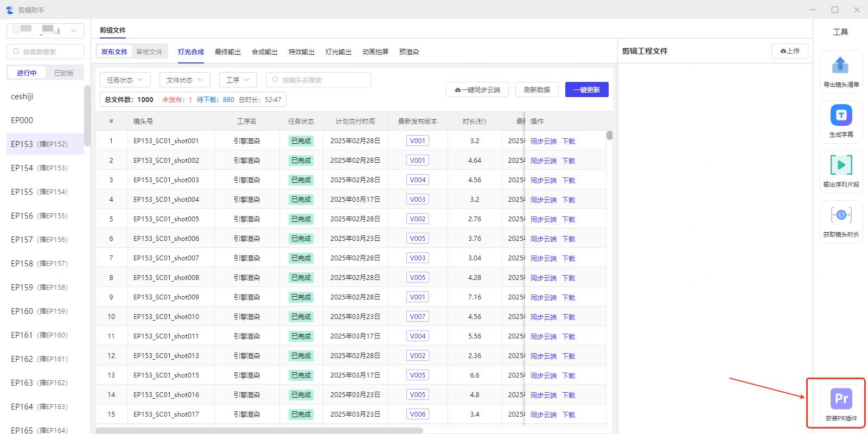Click the one-click cloud sync button
Viewport: 868px width, 434px height.
point(477,90)
